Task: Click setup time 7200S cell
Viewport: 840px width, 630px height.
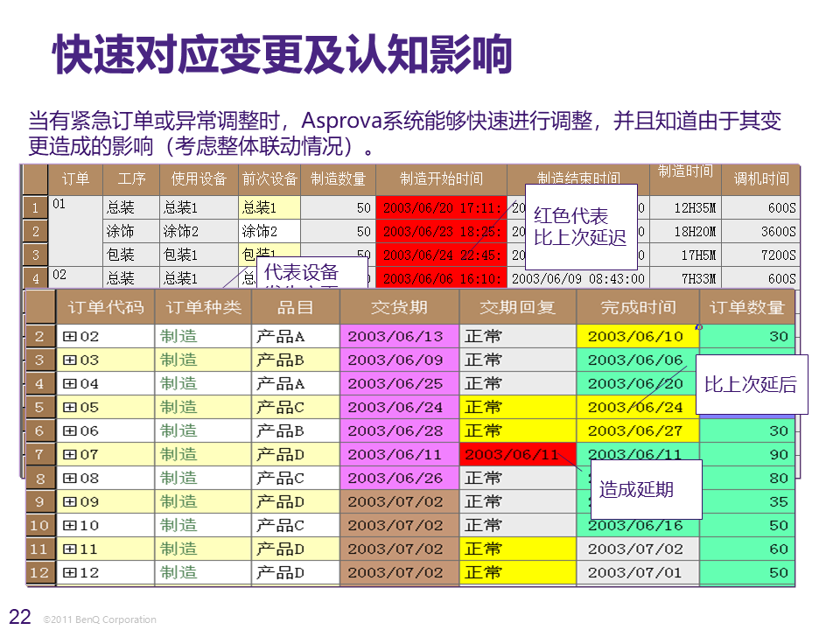Action: 760,255
